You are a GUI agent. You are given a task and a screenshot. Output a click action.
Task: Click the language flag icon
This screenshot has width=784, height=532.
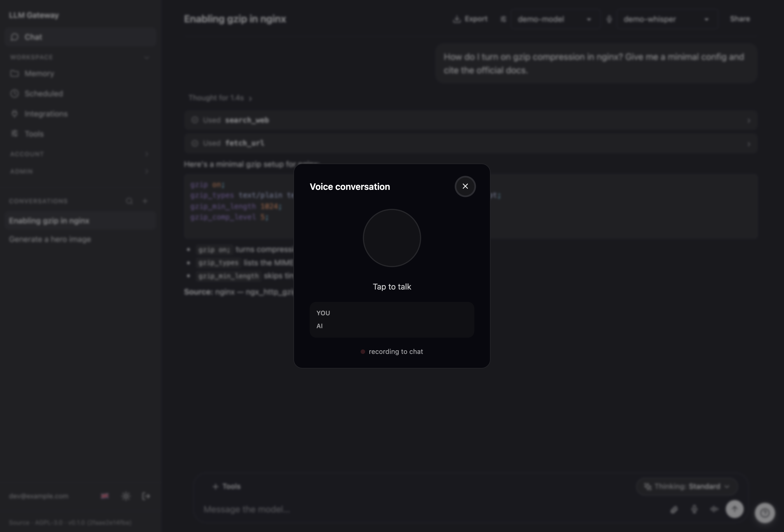pos(105,496)
